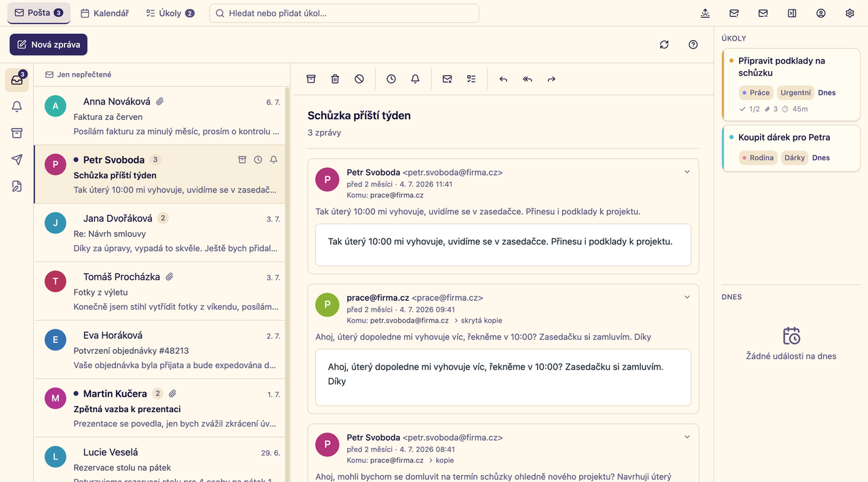Open settings with the gear icon
868x482 pixels.
coord(850,13)
